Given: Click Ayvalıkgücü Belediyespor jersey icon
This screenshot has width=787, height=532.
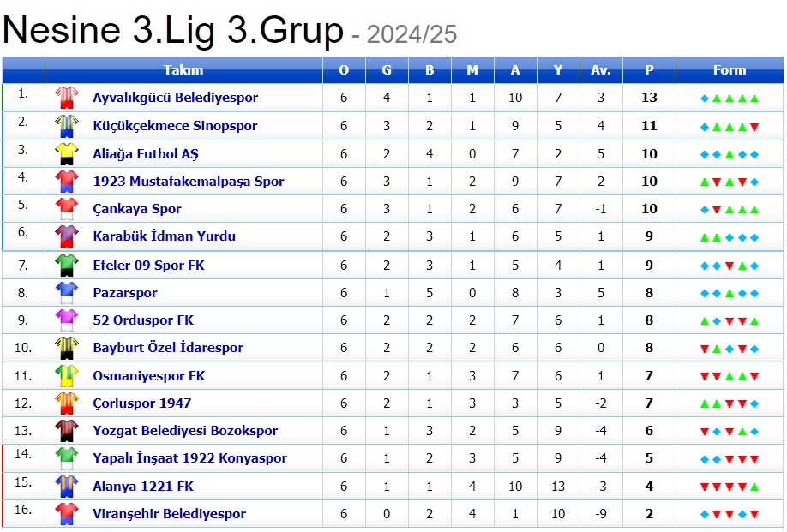Looking at the screenshot, I should [66, 98].
